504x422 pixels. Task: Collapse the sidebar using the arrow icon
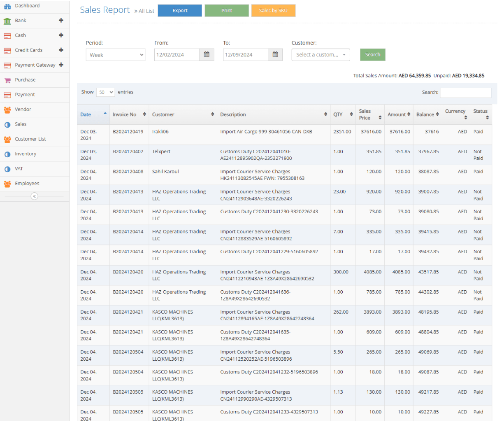tap(35, 196)
